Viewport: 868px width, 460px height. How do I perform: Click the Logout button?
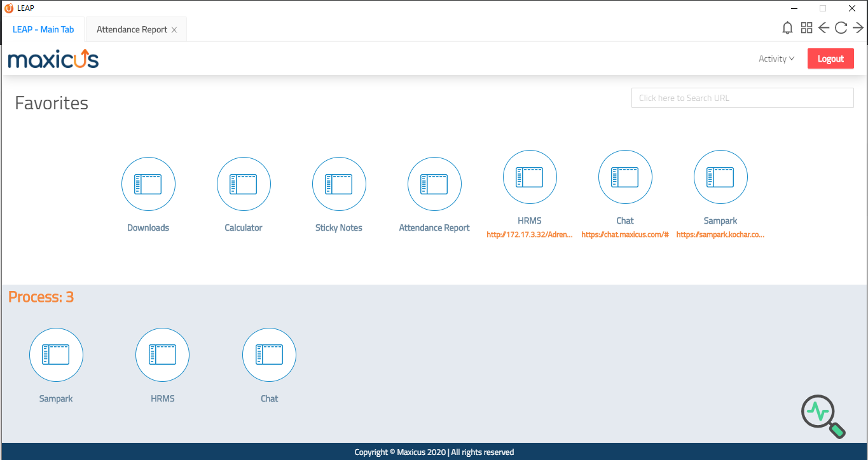[x=830, y=59]
